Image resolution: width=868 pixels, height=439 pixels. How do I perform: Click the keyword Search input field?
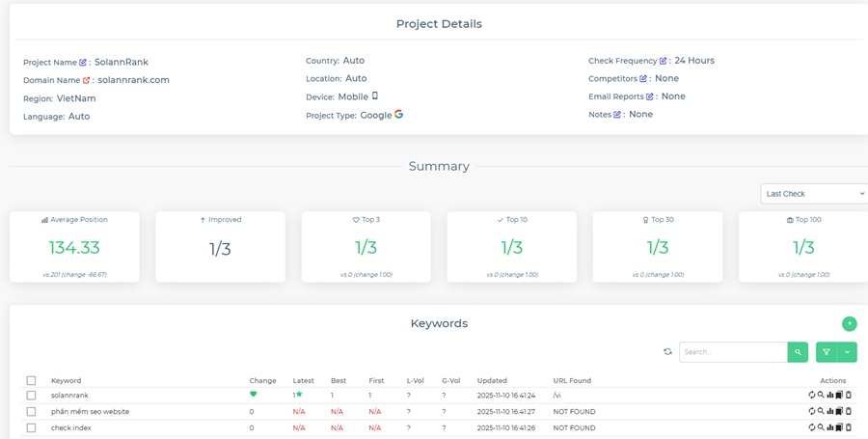733,352
